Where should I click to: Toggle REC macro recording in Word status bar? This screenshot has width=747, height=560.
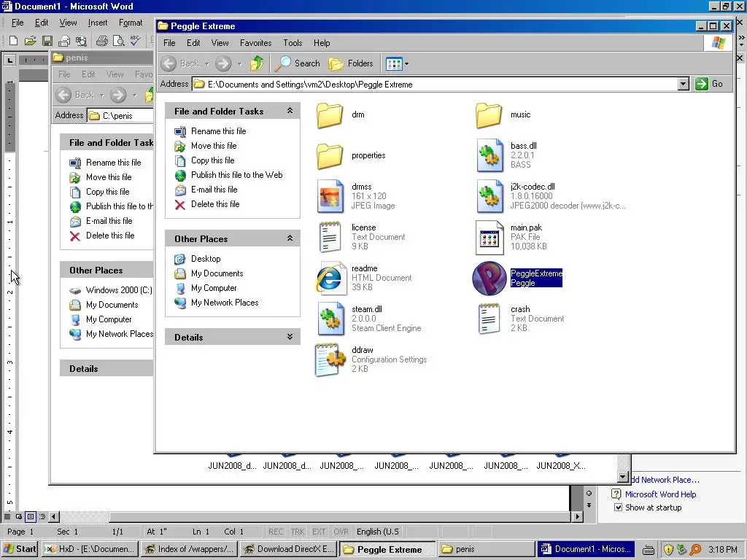click(275, 532)
